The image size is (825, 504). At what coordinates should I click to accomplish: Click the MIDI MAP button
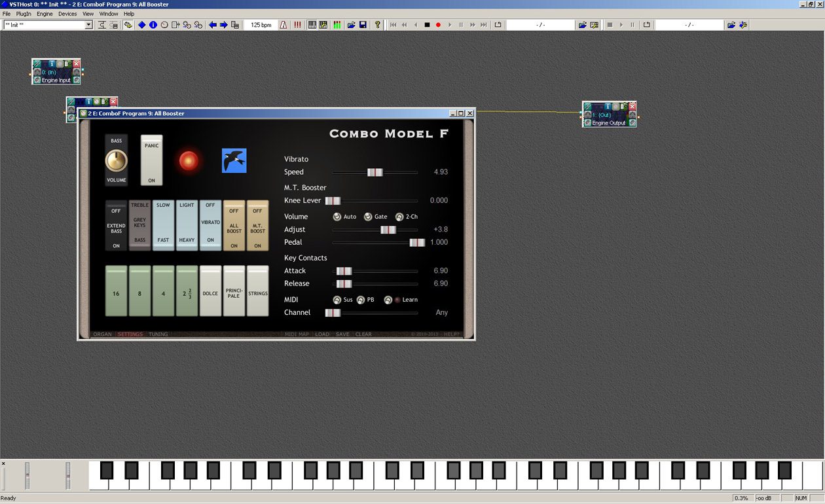tap(297, 334)
